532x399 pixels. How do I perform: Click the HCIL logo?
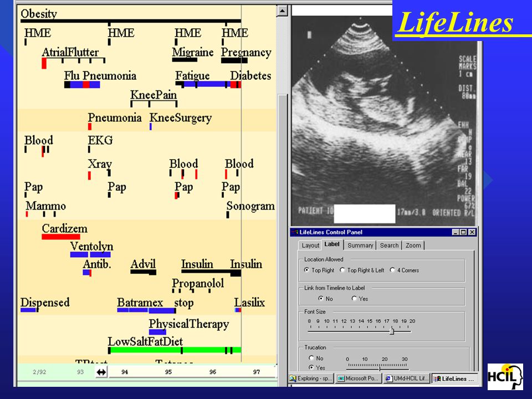coord(505,377)
